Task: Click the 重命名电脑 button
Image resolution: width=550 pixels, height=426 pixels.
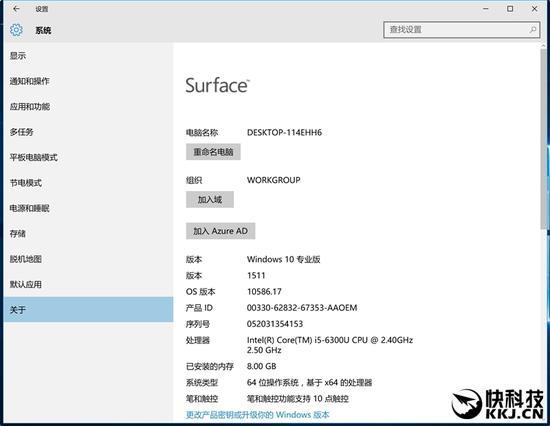Action: pyautogui.click(x=213, y=152)
